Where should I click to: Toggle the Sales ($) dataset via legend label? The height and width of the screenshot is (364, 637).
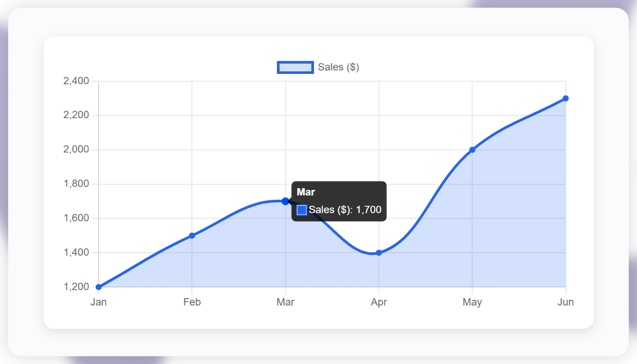point(338,67)
